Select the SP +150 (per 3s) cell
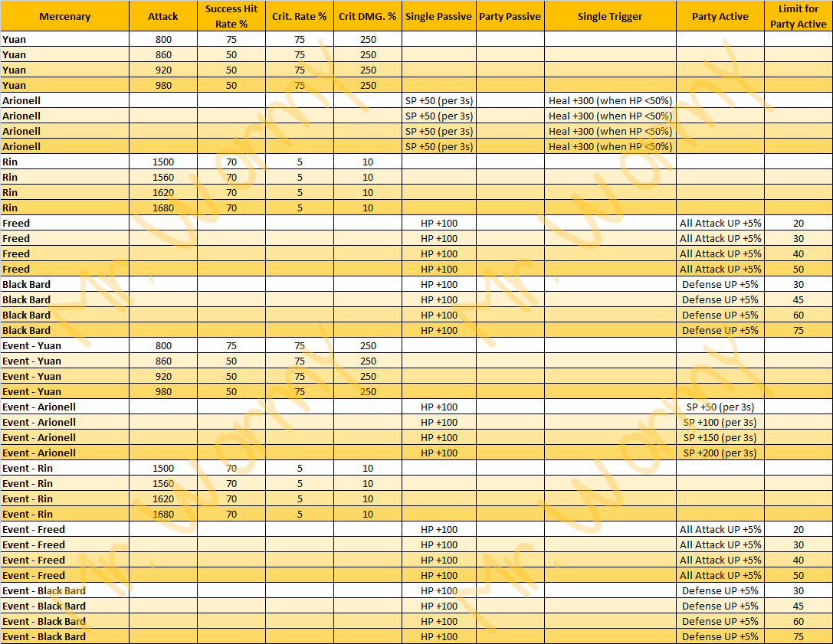The image size is (833, 644). 720,437
